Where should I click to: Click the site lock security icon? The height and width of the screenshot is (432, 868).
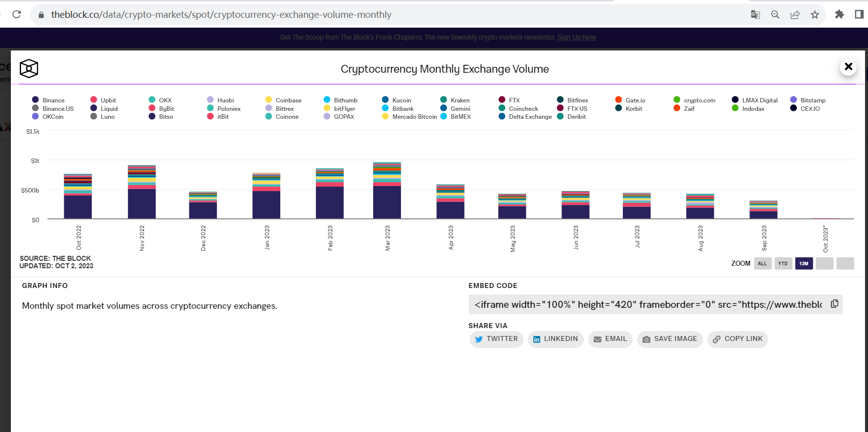[41, 15]
